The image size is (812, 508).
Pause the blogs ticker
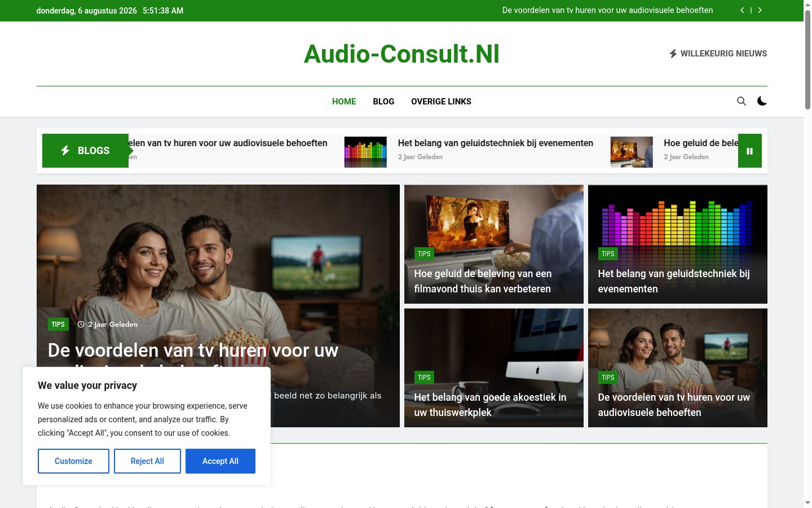tap(750, 151)
